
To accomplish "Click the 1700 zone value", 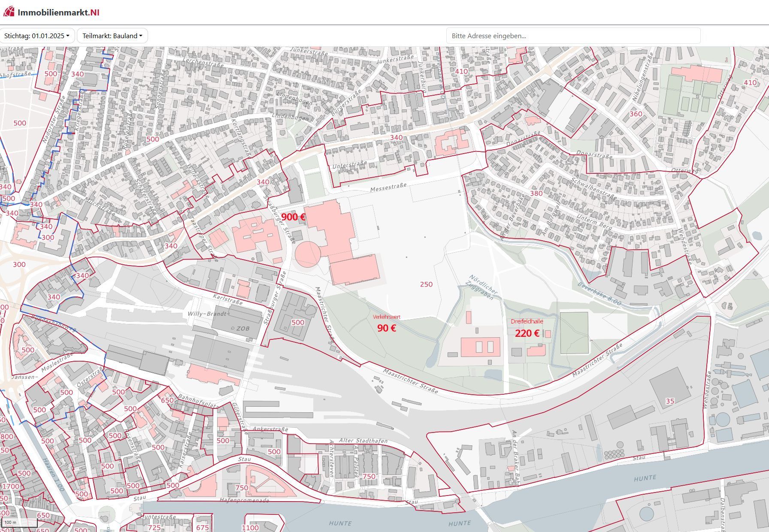I will click(x=11, y=487).
